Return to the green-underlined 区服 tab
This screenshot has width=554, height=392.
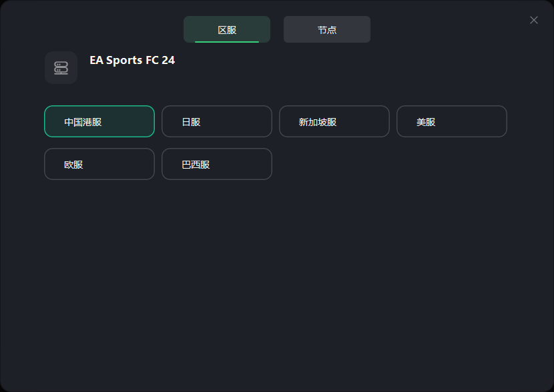point(227,29)
